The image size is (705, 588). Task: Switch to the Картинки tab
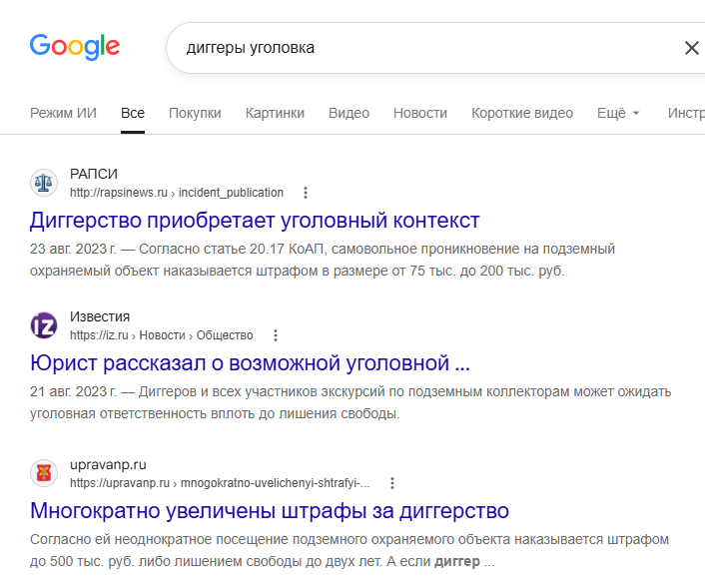click(275, 113)
